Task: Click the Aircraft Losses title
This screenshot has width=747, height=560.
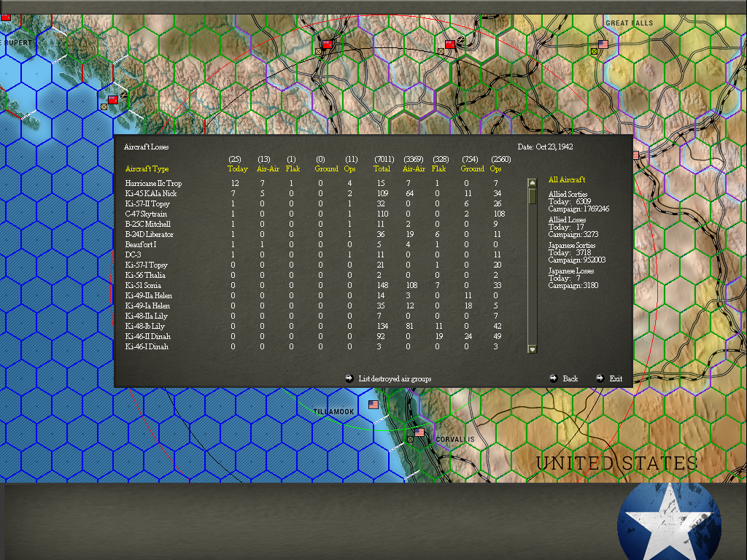Action: click(x=146, y=147)
